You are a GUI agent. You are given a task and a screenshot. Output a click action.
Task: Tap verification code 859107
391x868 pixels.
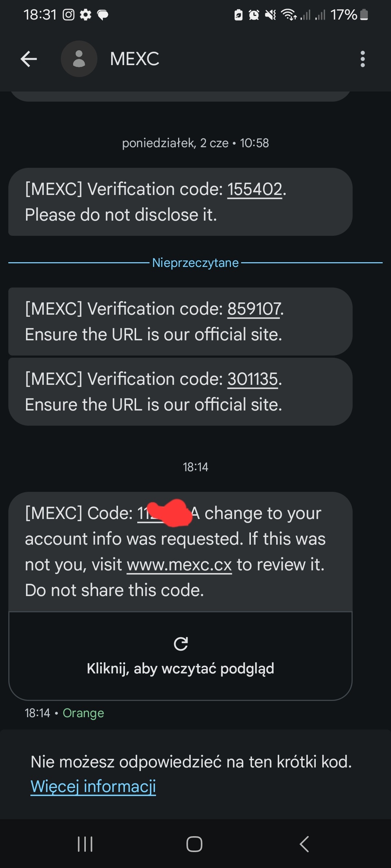[x=254, y=309]
